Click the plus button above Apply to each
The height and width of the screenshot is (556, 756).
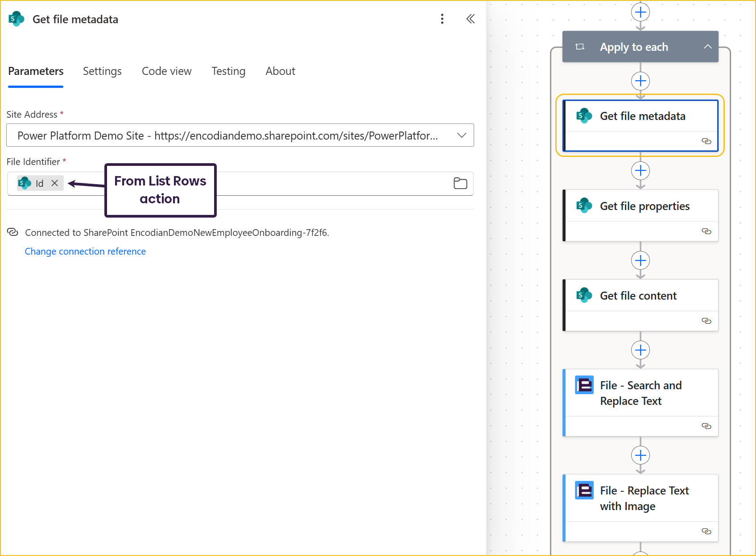pyautogui.click(x=640, y=12)
